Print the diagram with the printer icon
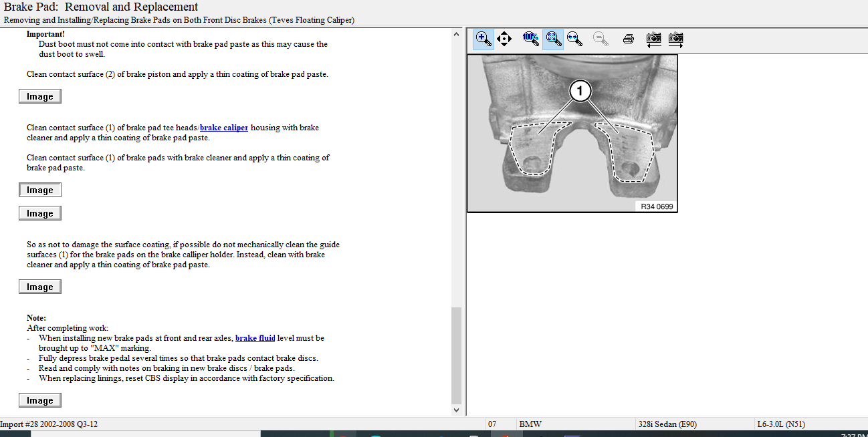This screenshot has height=437, width=868. (628, 39)
